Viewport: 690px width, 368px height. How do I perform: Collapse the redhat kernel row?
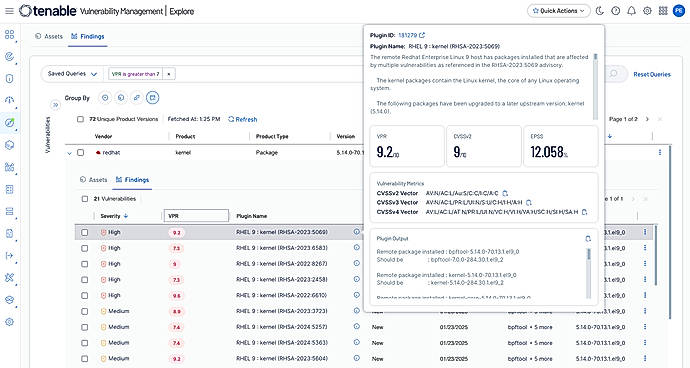[x=70, y=153]
